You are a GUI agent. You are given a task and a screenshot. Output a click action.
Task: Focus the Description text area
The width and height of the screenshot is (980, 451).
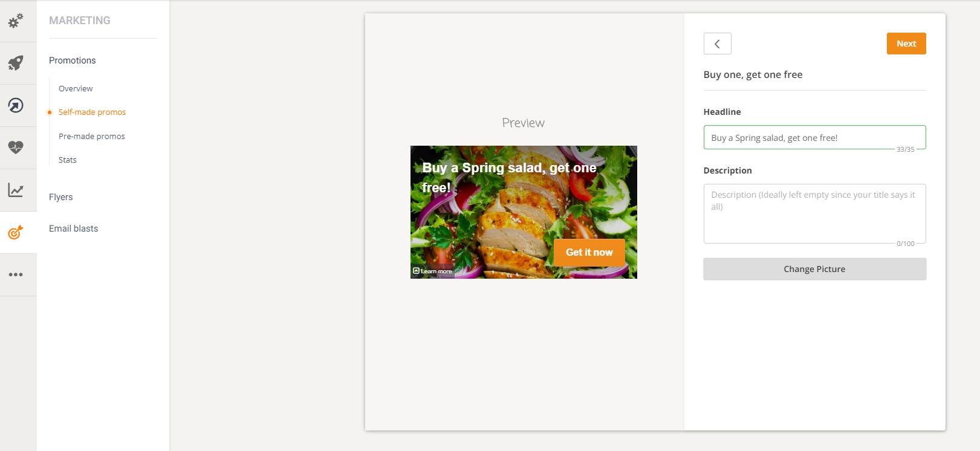click(814, 213)
